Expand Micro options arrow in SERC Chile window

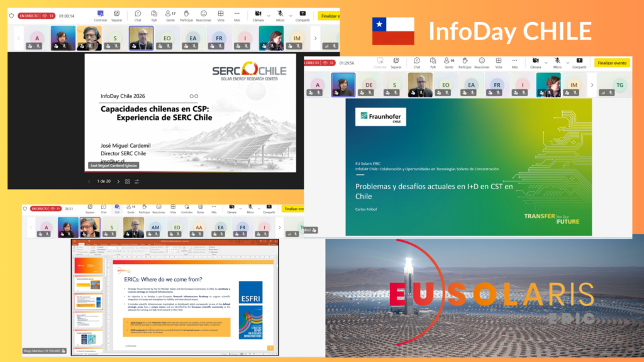coord(291,16)
